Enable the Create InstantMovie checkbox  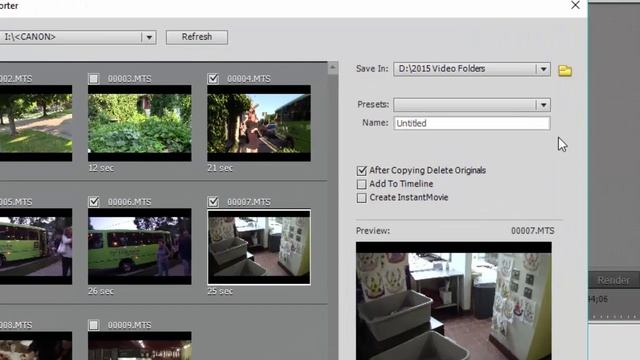(x=362, y=198)
